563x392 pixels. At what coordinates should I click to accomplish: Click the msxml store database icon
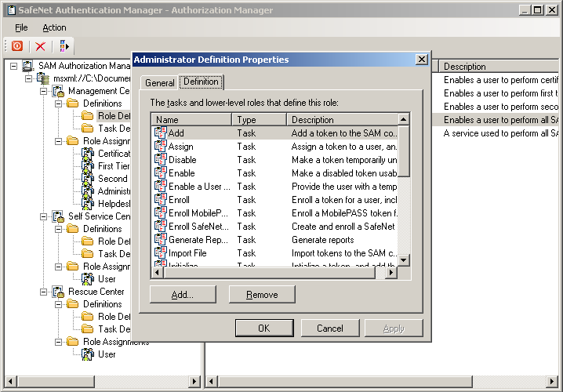click(43, 78)
